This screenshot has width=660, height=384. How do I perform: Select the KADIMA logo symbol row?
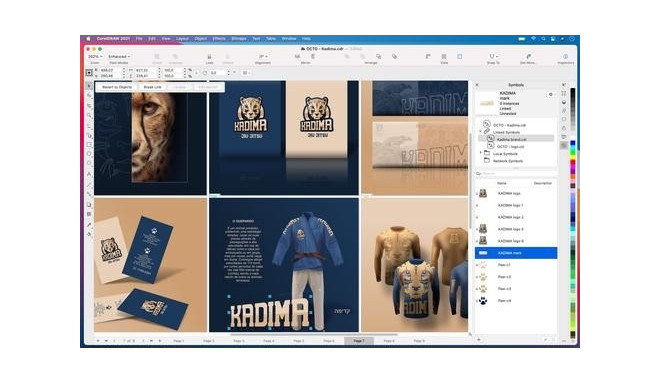[x=516, y=193]
